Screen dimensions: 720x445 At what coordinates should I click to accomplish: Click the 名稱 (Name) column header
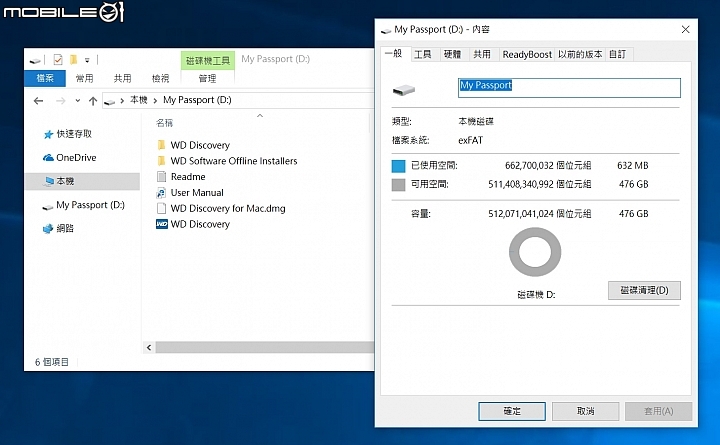[164, 123]
